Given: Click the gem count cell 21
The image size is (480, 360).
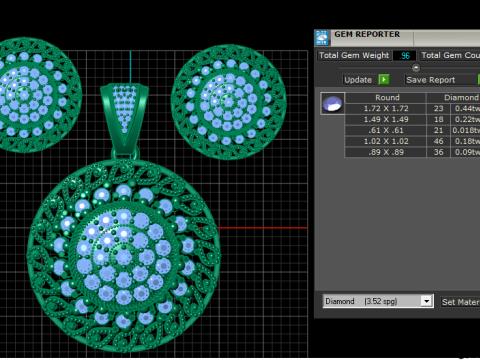Looking at the screenshot, I should coord(438,130).
